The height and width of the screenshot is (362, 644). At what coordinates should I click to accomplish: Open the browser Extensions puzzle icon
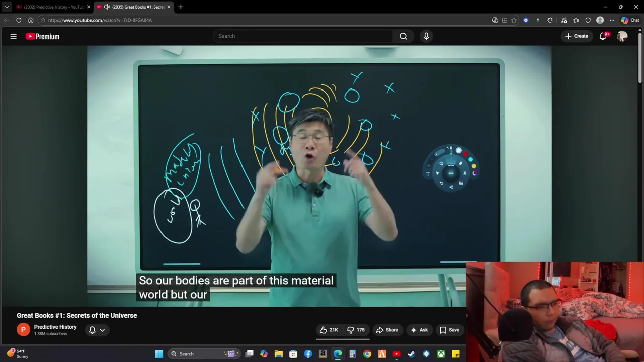click(550, 20)
